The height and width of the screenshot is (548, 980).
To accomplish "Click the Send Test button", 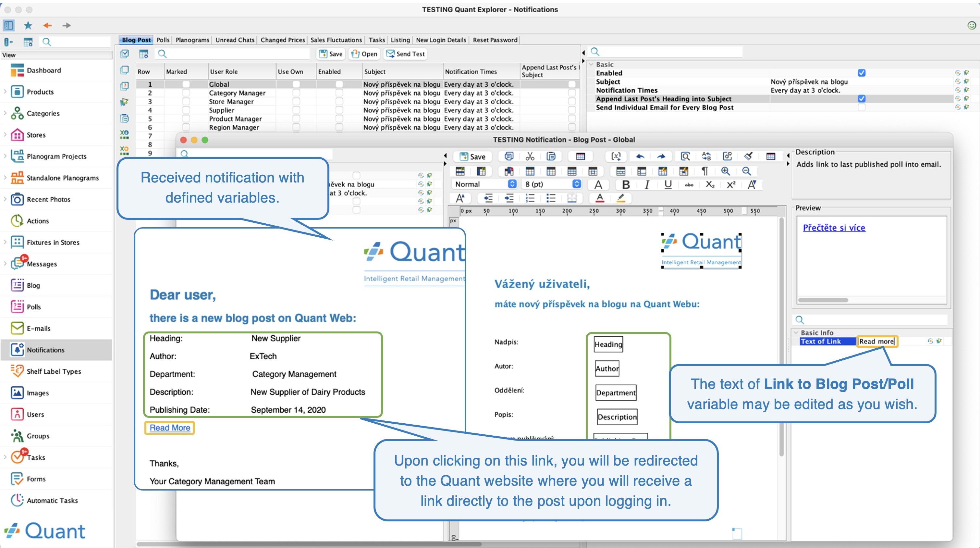I will (x=406, y=54).
